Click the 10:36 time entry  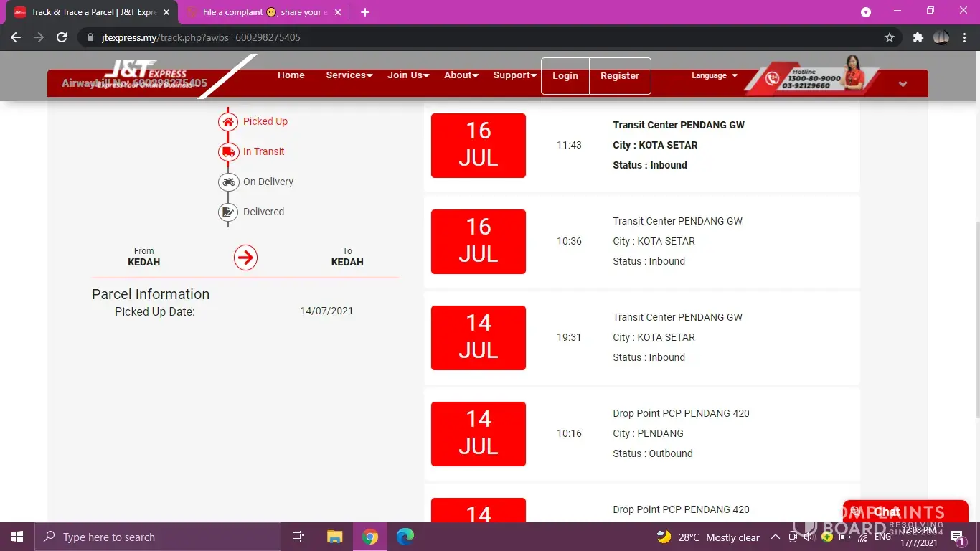tap(569, 241)
